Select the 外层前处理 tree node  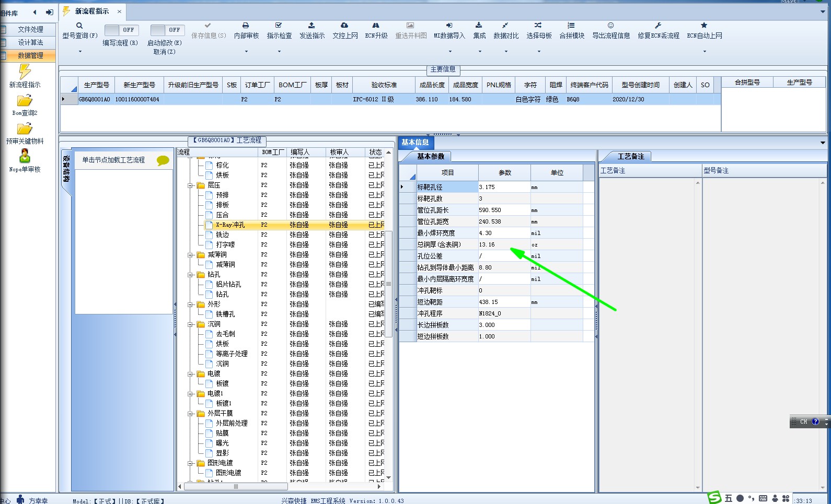click(232, 423)
